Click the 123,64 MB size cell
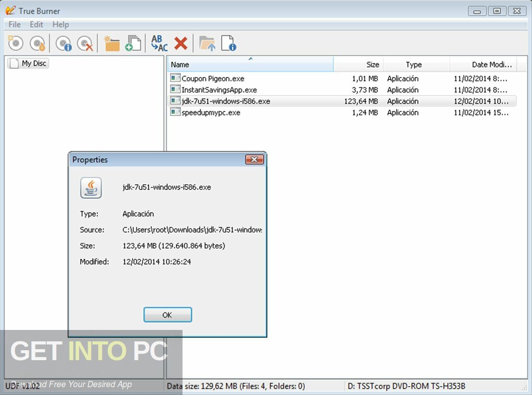Screen dimensions: 532x395 361,101
